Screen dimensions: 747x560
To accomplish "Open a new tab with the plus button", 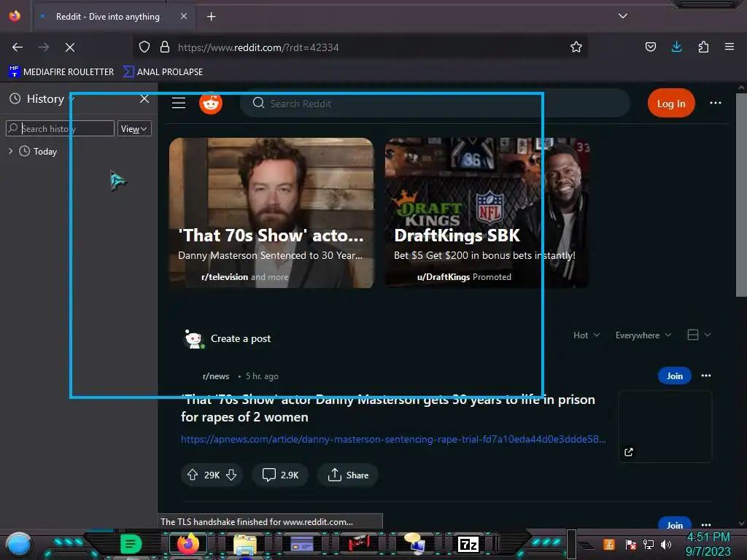I will [211, 17].
